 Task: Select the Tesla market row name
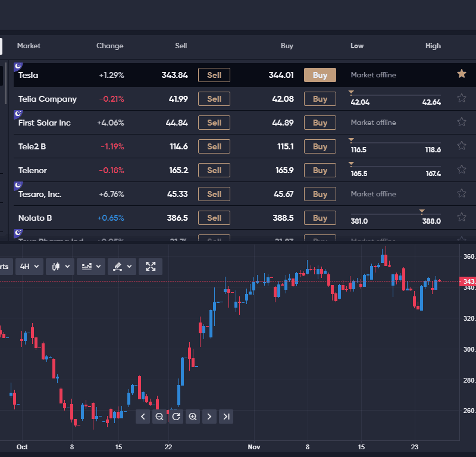28,76
